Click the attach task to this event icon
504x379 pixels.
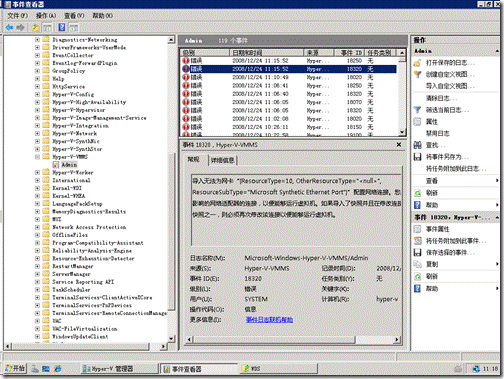point(417,241)
